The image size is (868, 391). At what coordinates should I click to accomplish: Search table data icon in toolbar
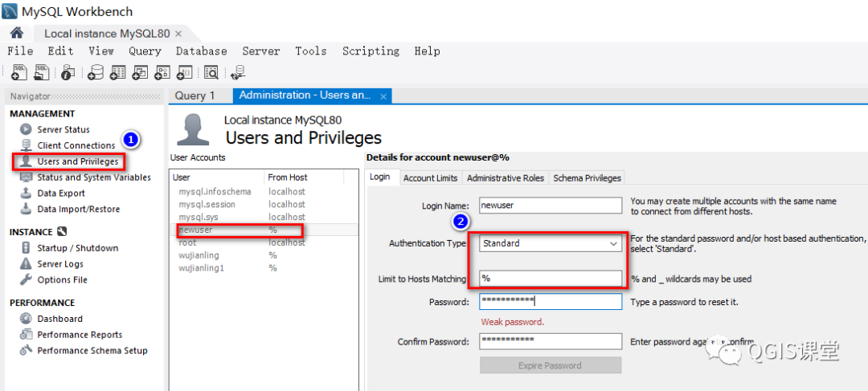211,72
